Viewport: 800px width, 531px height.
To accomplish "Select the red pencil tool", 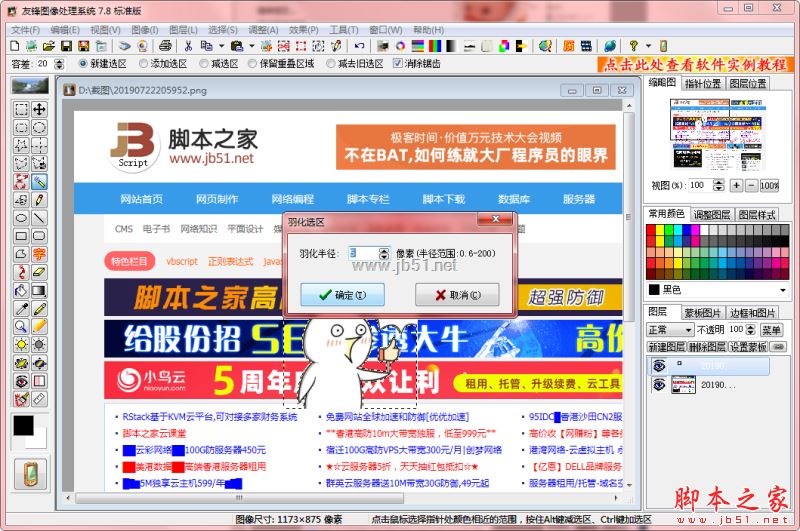I will [39, 200].
